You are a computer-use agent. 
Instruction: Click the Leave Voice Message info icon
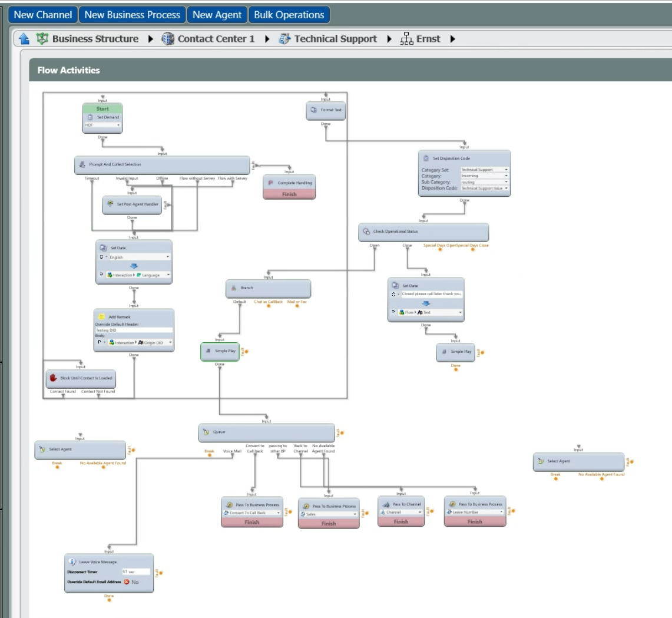coord(72,561)
